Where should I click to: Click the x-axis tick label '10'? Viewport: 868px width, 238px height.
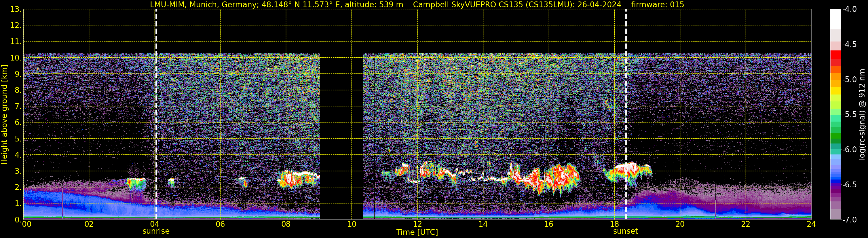[x=352, y=224]
